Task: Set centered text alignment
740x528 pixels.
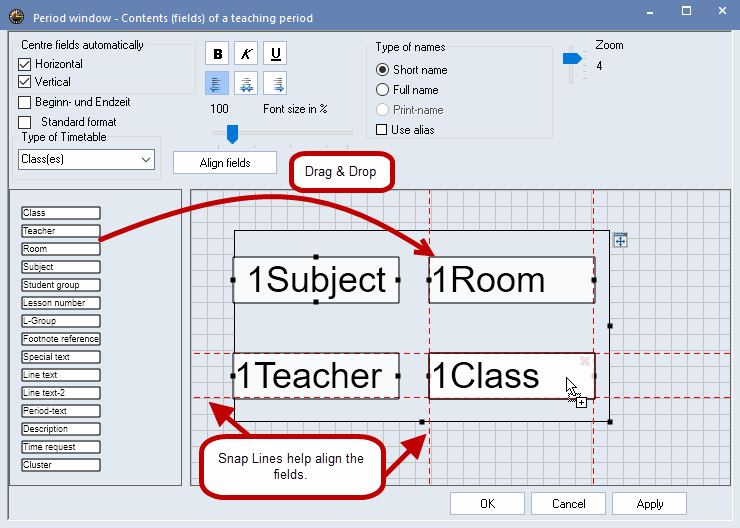Action: point(246,83)
